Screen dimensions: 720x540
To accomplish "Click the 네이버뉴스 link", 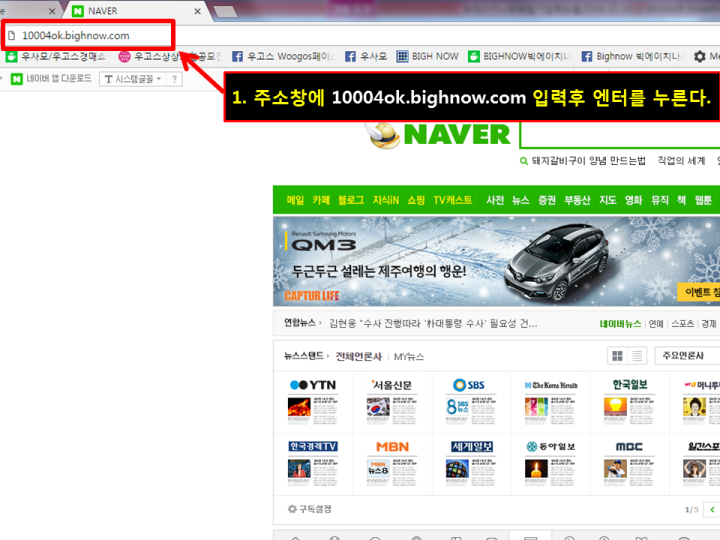I will click(x=620, y=324).
